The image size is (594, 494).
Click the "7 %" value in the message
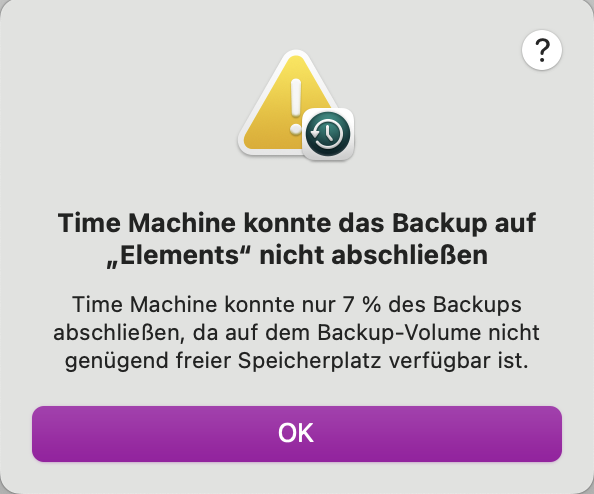pos(361,304)
